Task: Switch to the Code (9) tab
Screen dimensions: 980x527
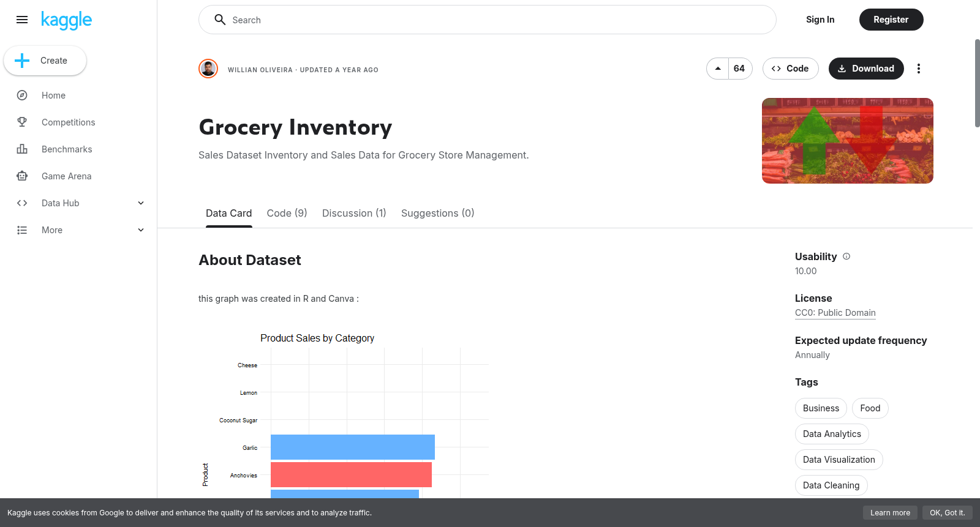Action: [x=287, y=213]
